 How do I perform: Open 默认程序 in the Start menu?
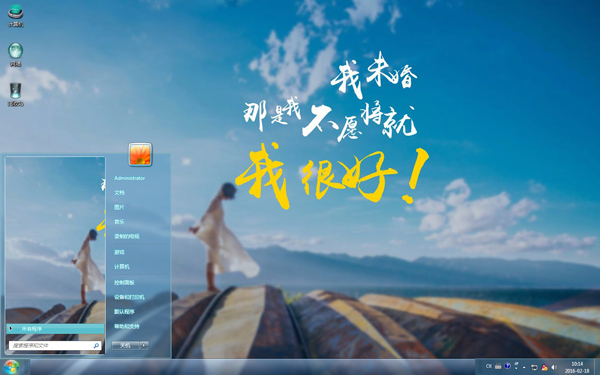(x=124, y=311)
